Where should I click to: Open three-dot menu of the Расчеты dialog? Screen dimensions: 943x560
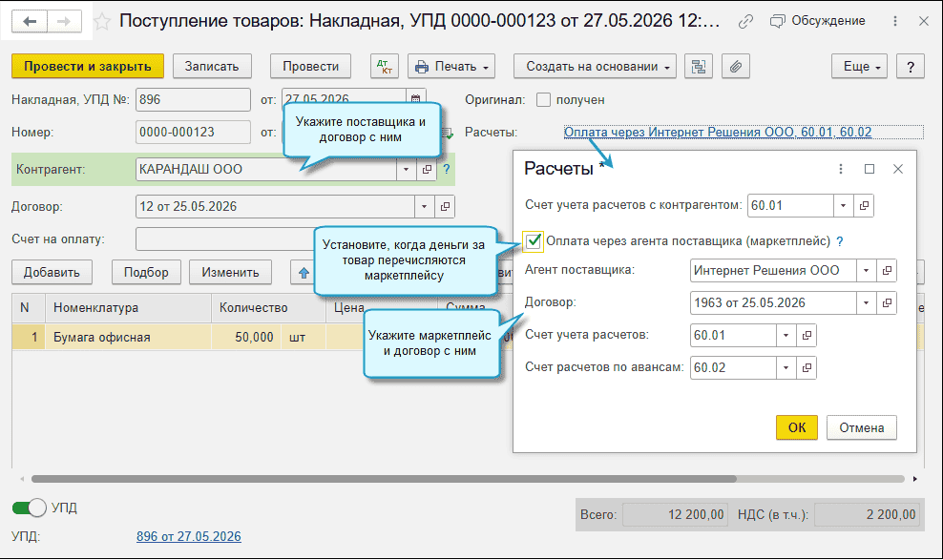(841, 169)
